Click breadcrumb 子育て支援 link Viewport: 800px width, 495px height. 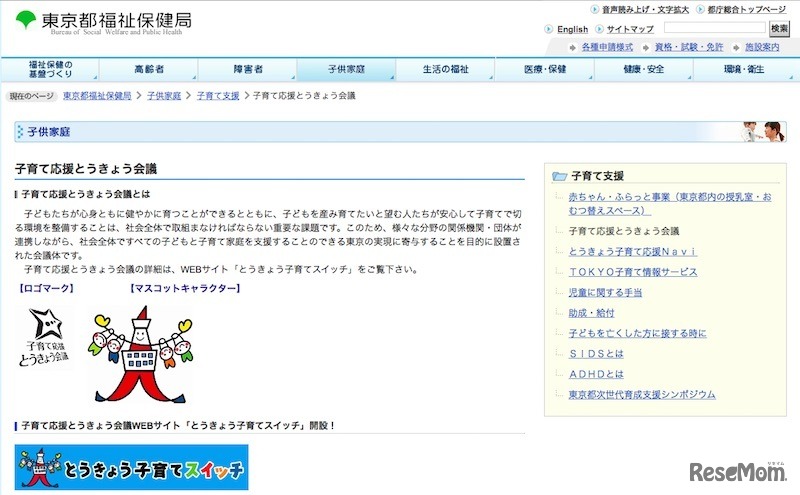(x=218, y=95)
